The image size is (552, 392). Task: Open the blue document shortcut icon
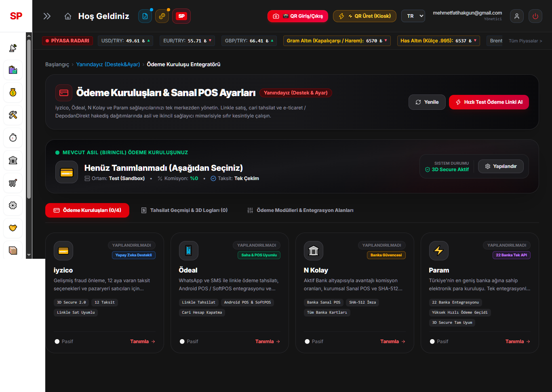point(145,16)
